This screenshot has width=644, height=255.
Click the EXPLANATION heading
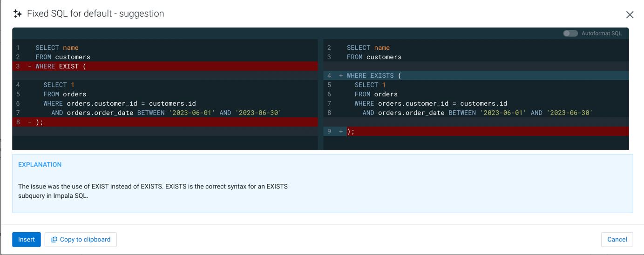pos(40,165)
